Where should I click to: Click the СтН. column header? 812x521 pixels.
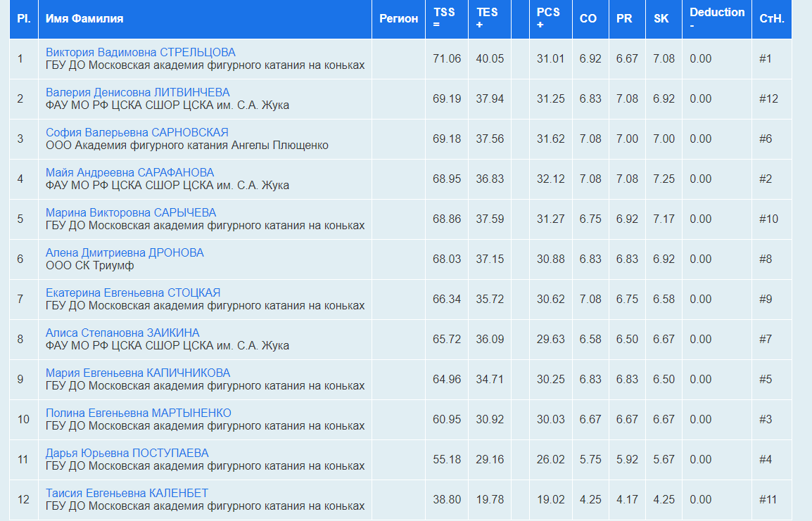coord(771,19)
